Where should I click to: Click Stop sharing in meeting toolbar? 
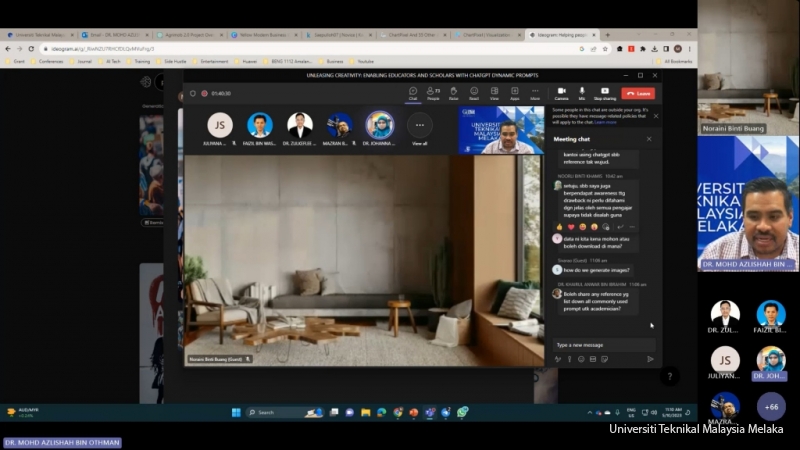pyautogui.click(x=605, y=92)
